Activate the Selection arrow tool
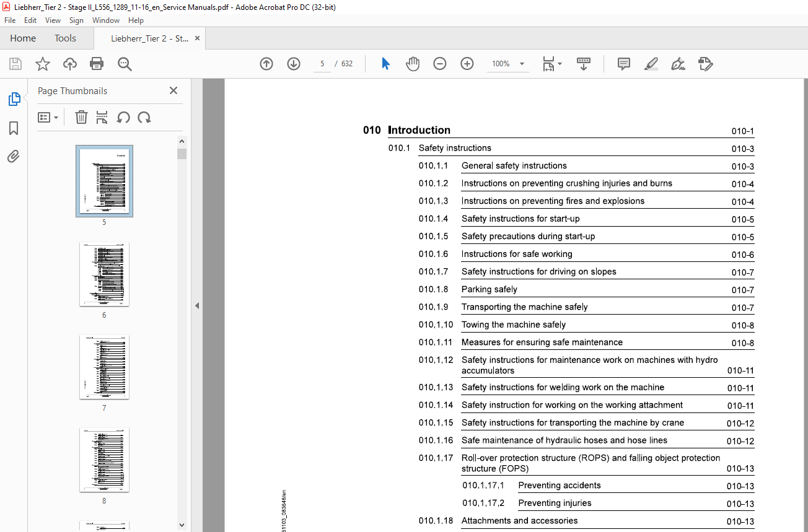Viewport: 808px width, 532px height. tap(385, 64)
